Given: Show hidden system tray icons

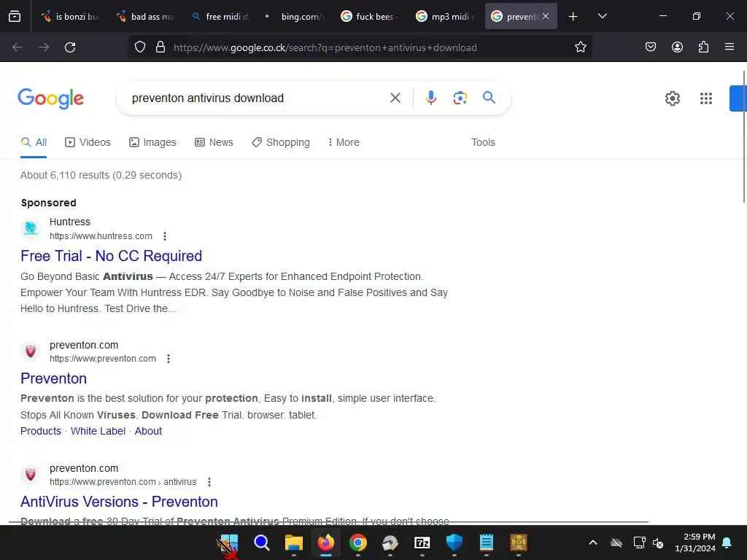Looking at the screenshot, I should (x=593, y=542).
